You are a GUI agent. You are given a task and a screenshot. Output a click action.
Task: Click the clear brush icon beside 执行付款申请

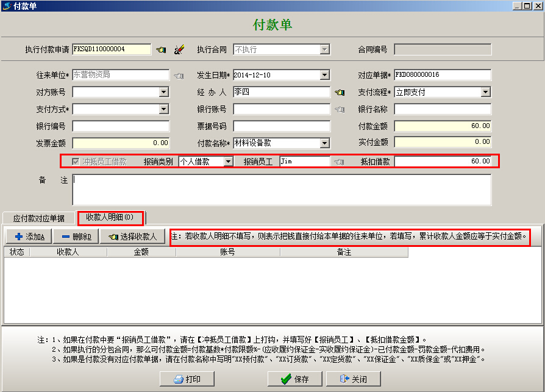(179, 49)
